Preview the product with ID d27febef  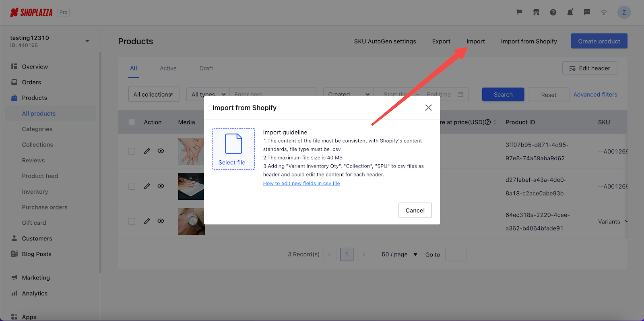(x=161, y=186)
